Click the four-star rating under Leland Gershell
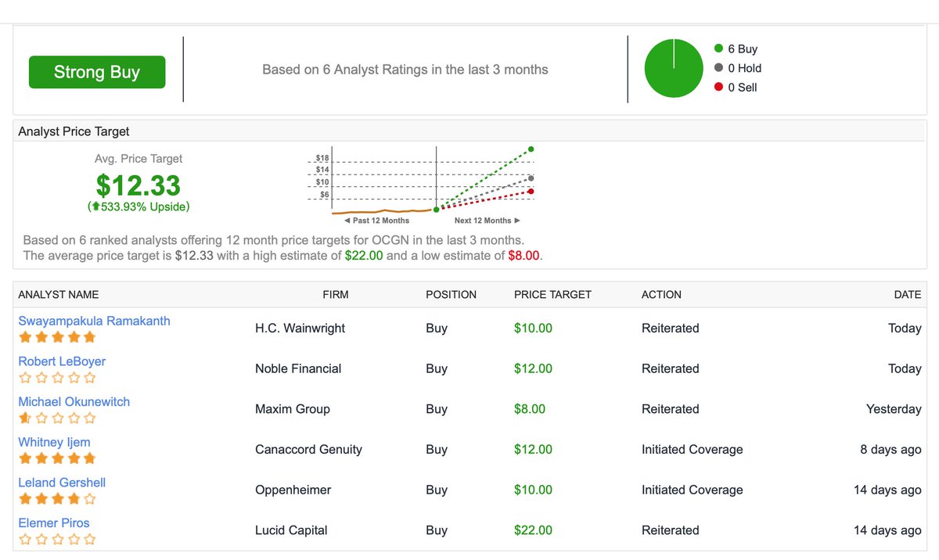Image resolution: width=939 pixels, height=560 pixels. 57,498
